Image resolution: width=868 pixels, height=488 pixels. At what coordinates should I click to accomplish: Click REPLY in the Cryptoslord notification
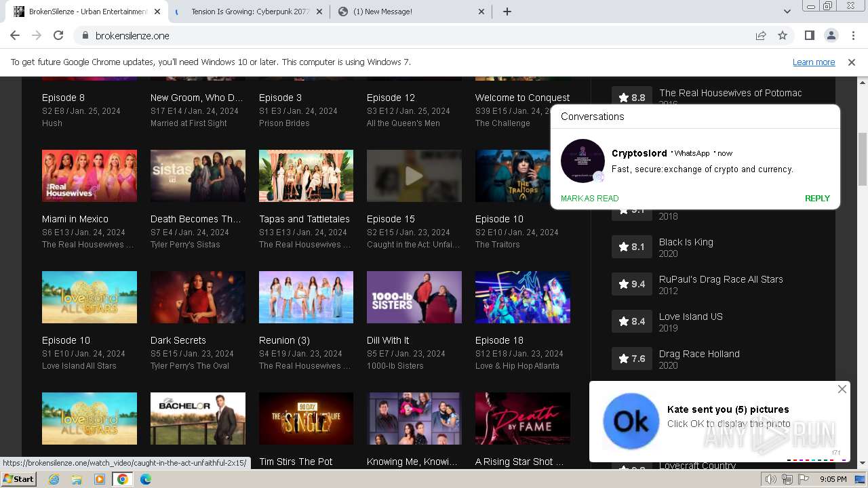click(x=817, y=199)
